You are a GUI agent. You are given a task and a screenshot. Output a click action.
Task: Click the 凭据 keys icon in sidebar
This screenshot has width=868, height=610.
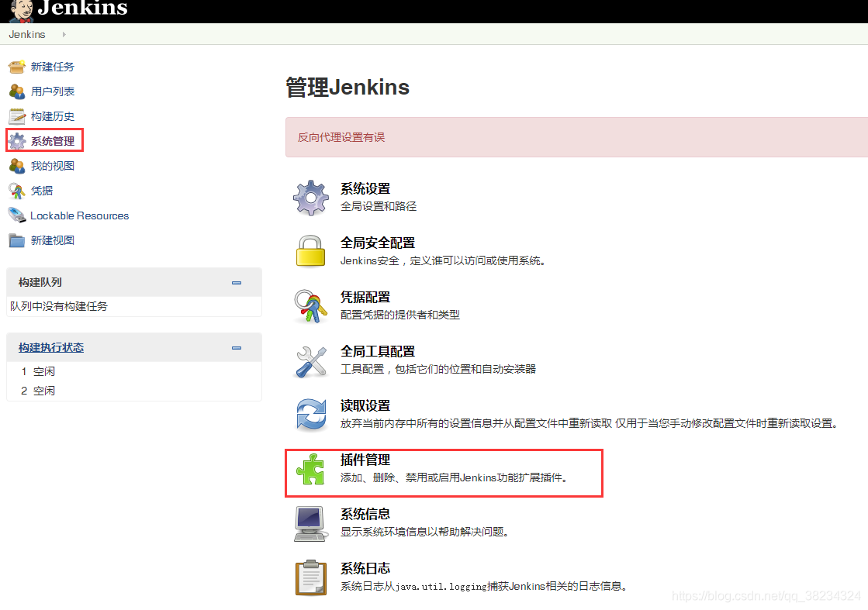tap(16, 191)
